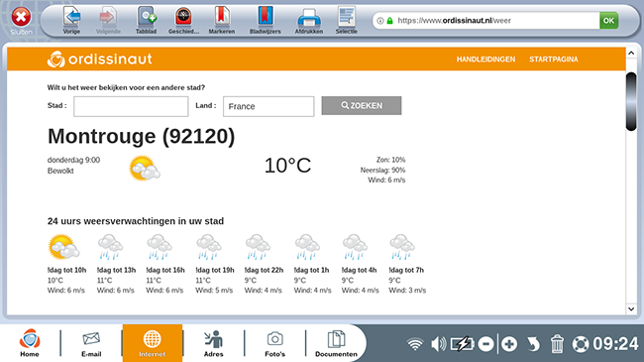644x362 pixels.
Task: Click the current weather cloudy sun icon
Action: coord(145,169)
